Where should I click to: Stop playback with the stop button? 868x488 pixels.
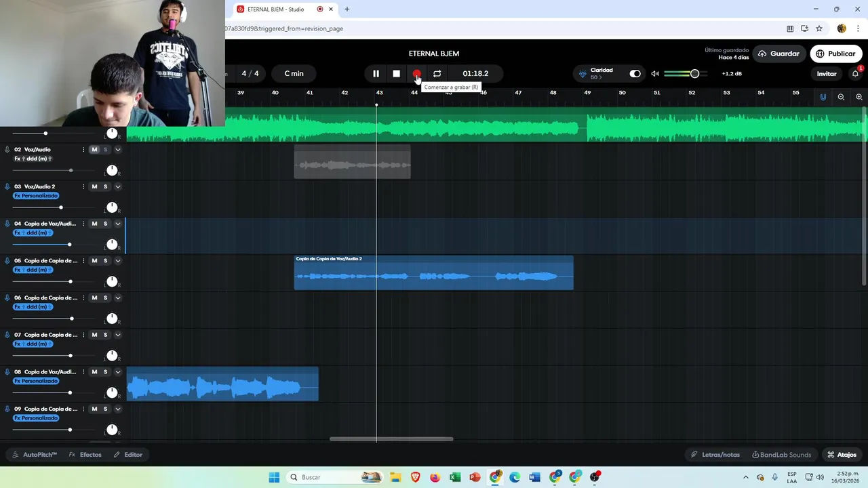tap(396, 73)
